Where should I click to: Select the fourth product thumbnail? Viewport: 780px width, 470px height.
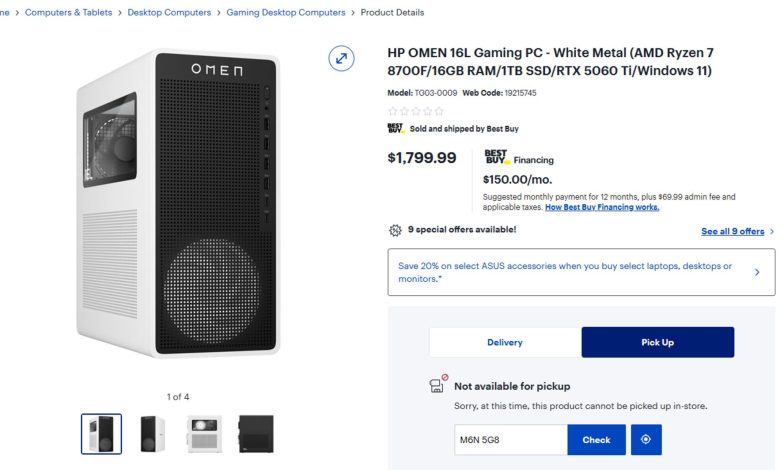pyautogui.click(x=256, y=434)
